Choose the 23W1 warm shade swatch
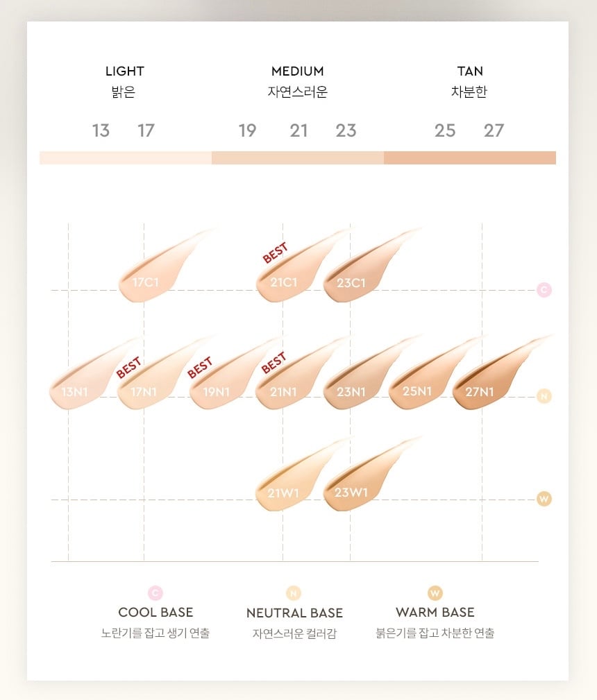This screenshot has height=700, width=597. (351, 493)
